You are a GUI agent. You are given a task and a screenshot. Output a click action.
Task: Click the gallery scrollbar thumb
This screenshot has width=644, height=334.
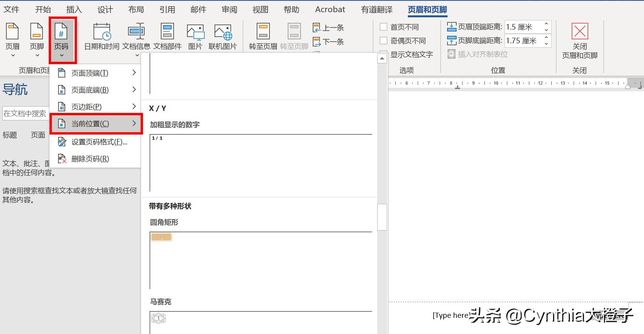[x=382, y=217]
